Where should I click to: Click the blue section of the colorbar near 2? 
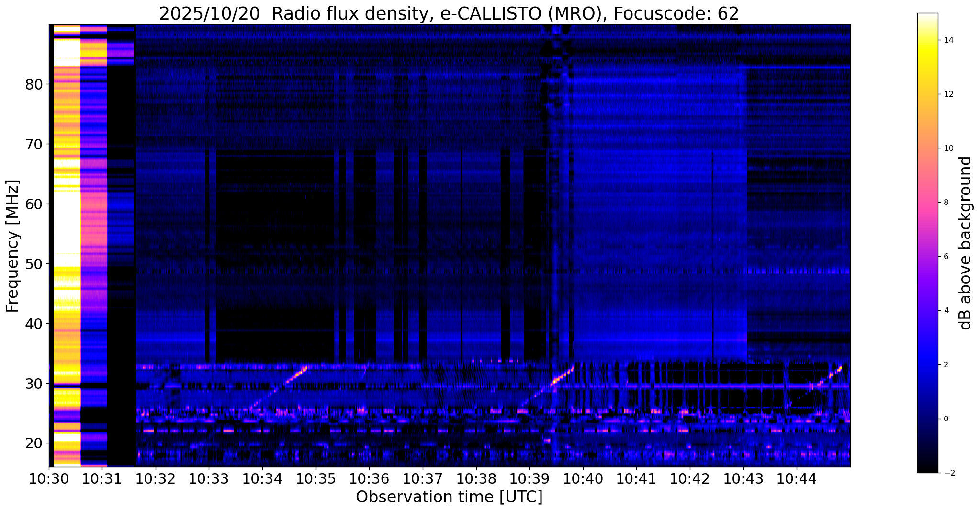click(927, 365)
